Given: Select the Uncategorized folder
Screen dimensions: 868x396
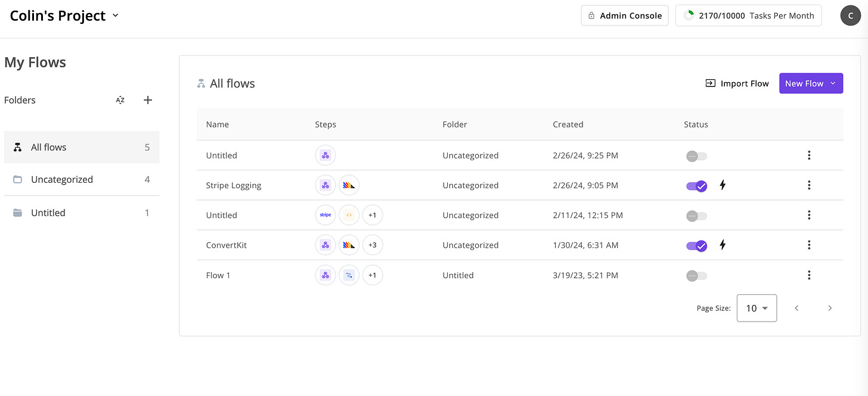Looking at the screenshot, I should [82, 179].
